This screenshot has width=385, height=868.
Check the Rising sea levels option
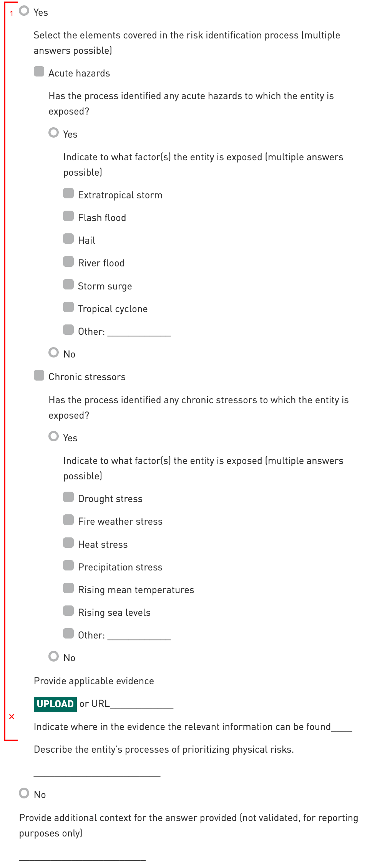tap(68, 611)
